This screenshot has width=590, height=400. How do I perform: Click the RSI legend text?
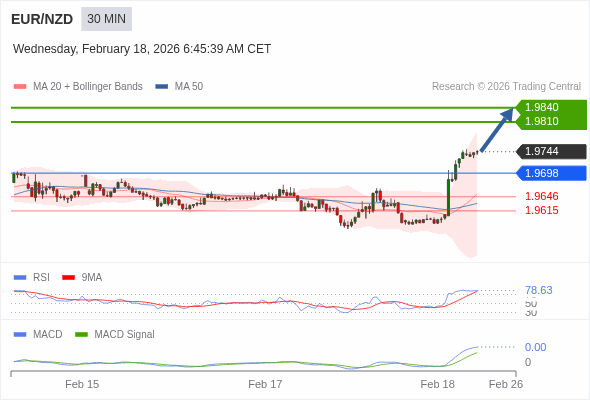pos(41,278)
